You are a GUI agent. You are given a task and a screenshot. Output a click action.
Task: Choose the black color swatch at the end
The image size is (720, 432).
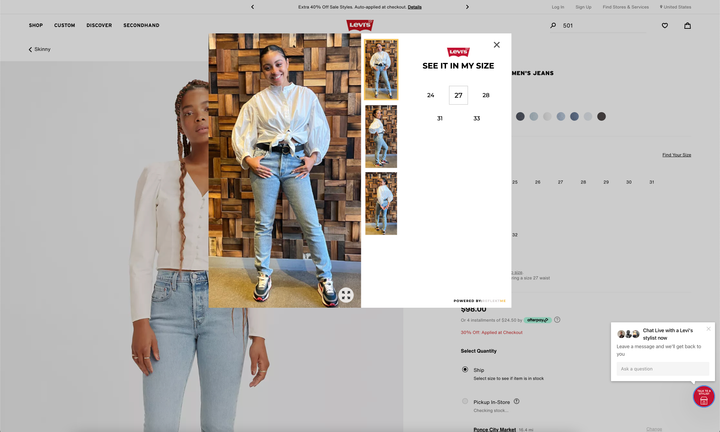pyautogui.click(x=601, y=116)
